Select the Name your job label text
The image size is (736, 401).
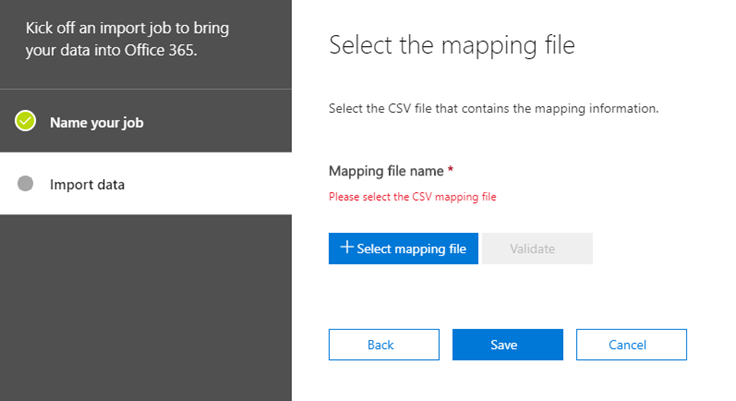point(97,123)
